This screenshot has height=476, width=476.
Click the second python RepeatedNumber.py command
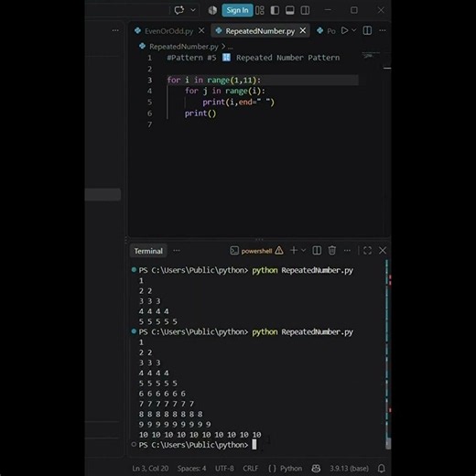pos(302,332)
